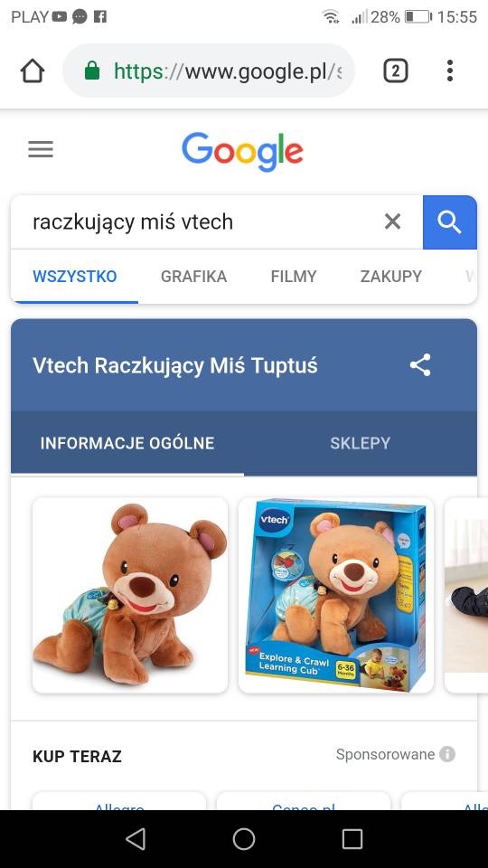Open the tab switcher showing 2 tabs

click(396, 71)
